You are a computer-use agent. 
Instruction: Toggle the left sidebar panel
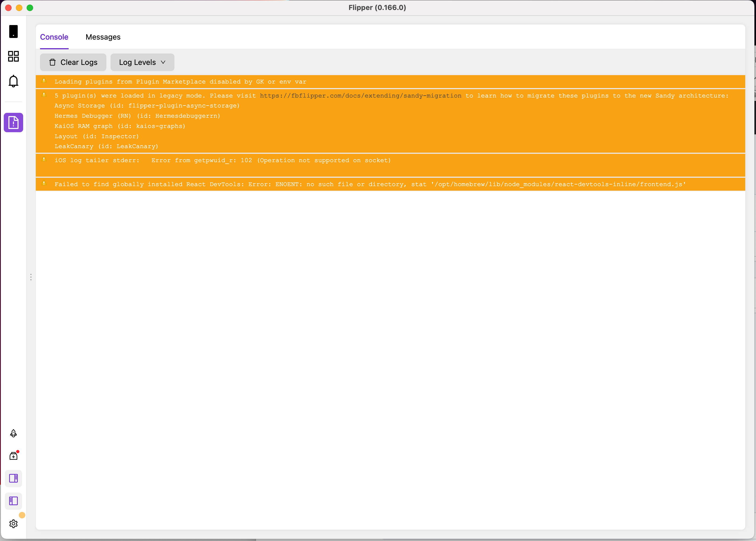pos(13,501)
